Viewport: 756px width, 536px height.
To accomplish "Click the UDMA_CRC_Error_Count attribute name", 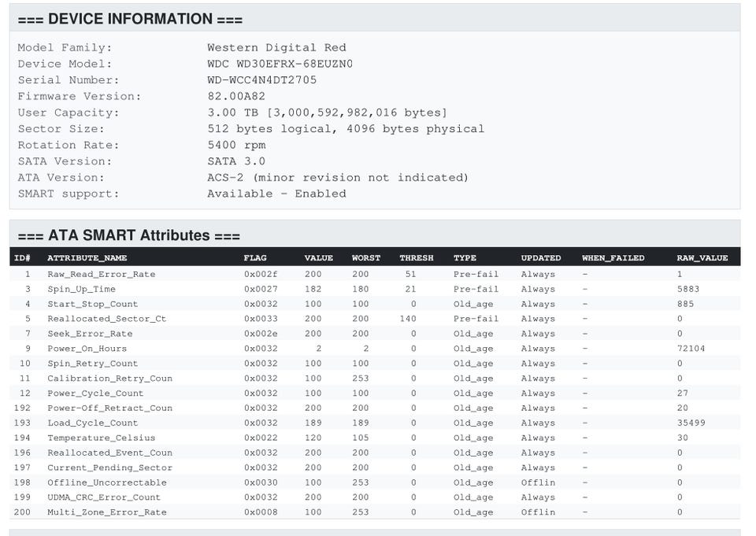I will click(103, 497).
